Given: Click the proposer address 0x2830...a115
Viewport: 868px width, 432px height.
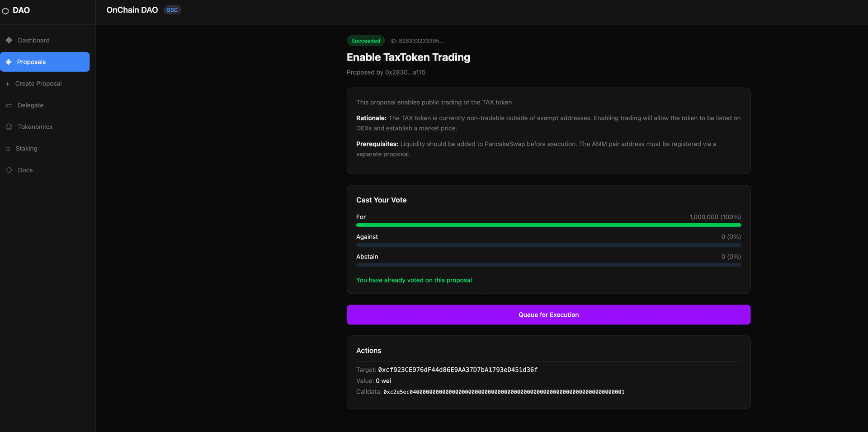Looking at the screenshot, I should [405, 72].
